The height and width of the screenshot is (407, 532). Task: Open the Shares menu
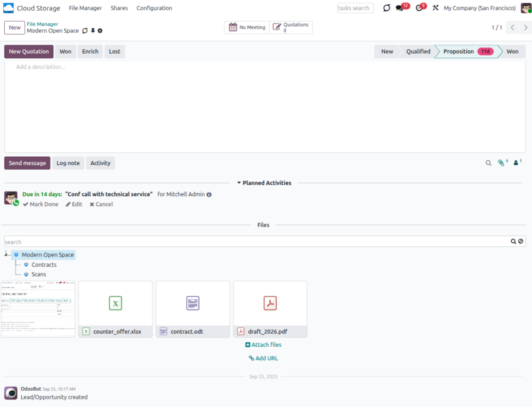(119, 8)
